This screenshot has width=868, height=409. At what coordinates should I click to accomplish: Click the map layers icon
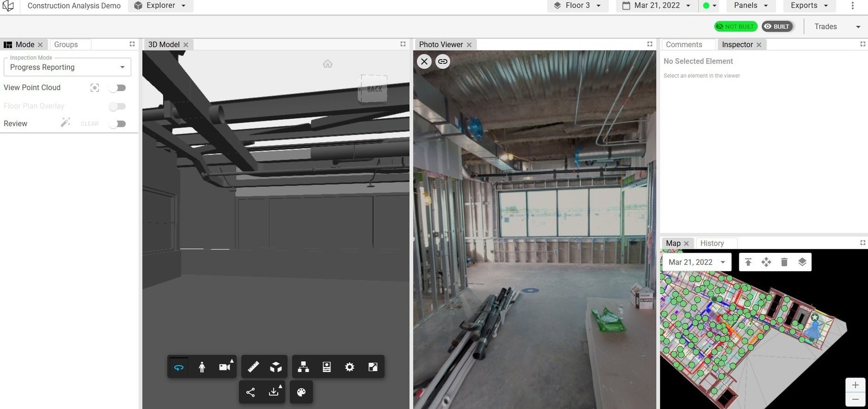tap(802, 262)
